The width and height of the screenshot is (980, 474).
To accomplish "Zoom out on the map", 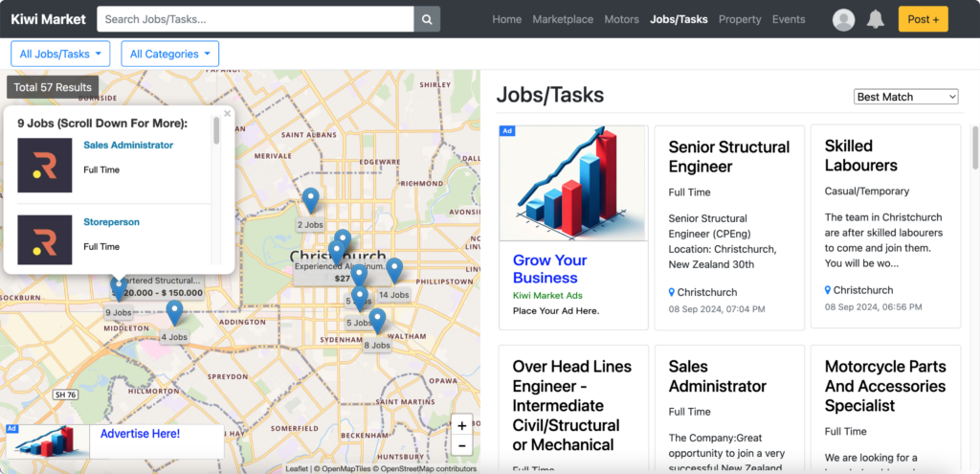I will click(462, 446).
